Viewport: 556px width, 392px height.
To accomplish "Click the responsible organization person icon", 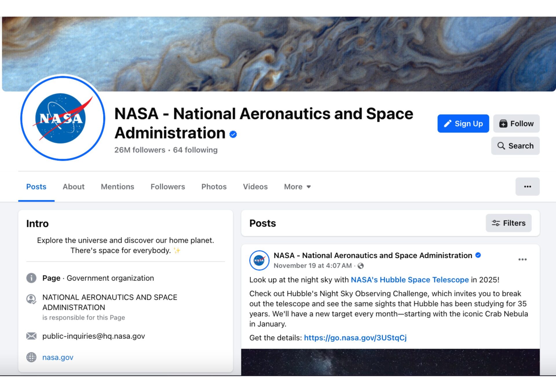I will click(31, 299).
